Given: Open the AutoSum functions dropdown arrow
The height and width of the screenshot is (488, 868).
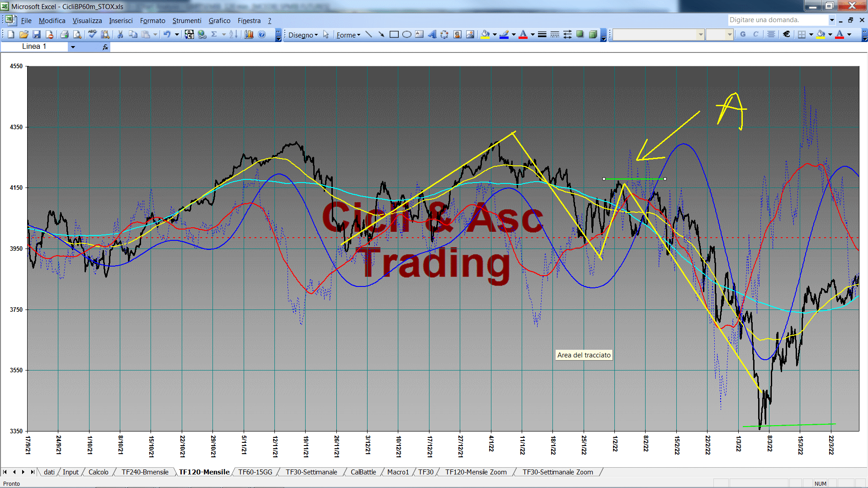Looking at the screenshot, I should pos(223,34).
